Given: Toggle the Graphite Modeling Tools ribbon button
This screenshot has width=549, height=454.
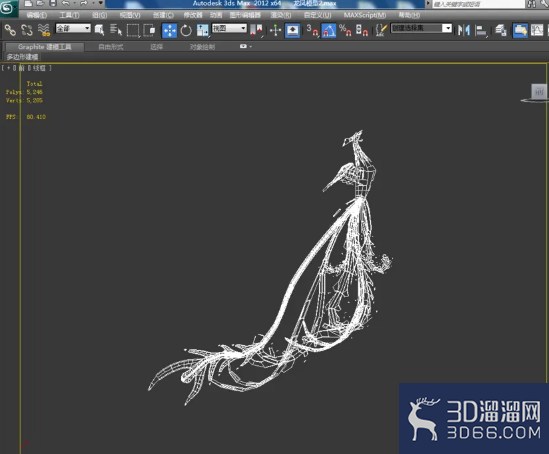Looking at the screenshot, I should (520, 30).
